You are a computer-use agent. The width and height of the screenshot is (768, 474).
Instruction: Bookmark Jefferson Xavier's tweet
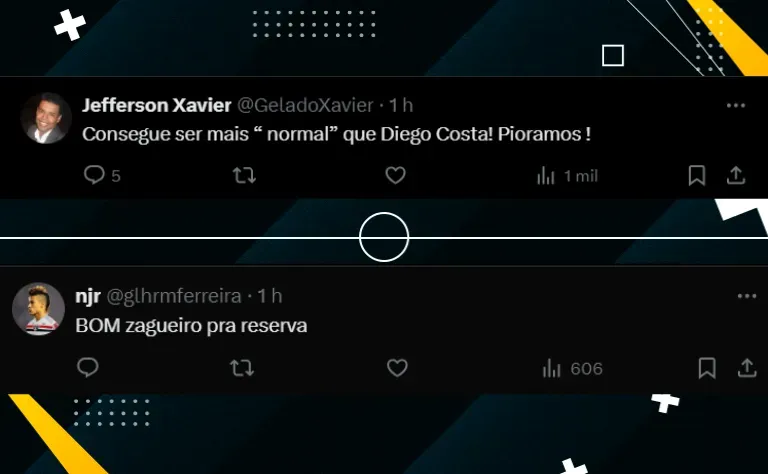click(x=696, y=175)
